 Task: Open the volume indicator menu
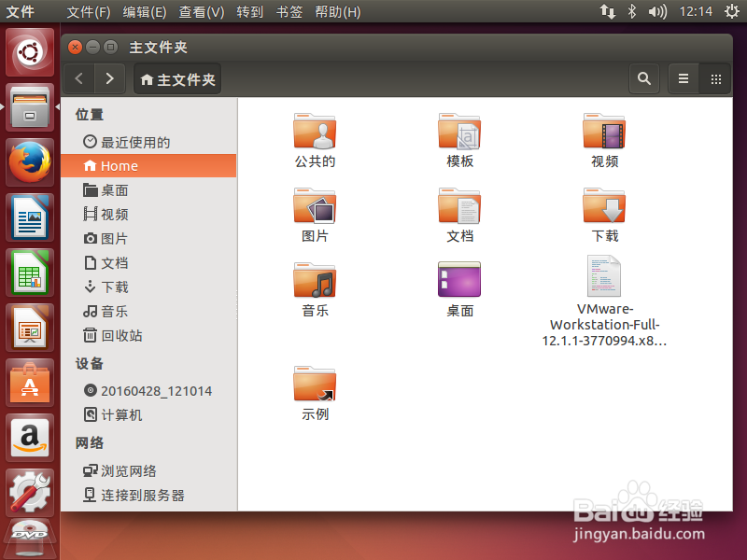tap(659, 12)
